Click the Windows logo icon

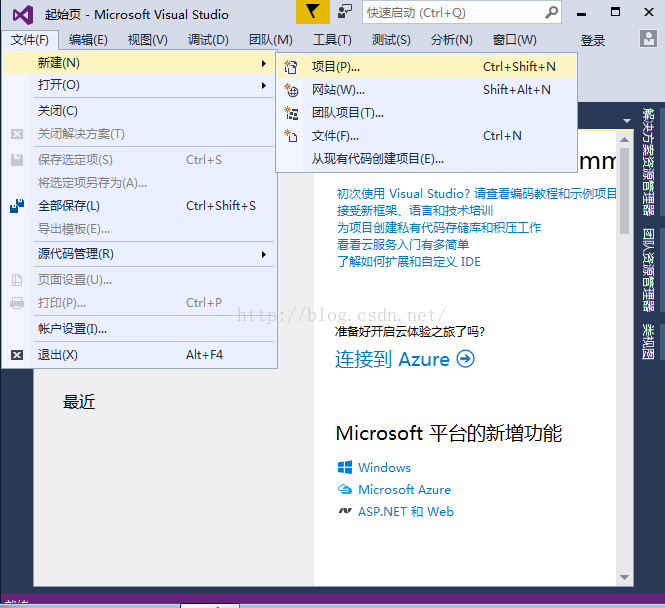345,467
